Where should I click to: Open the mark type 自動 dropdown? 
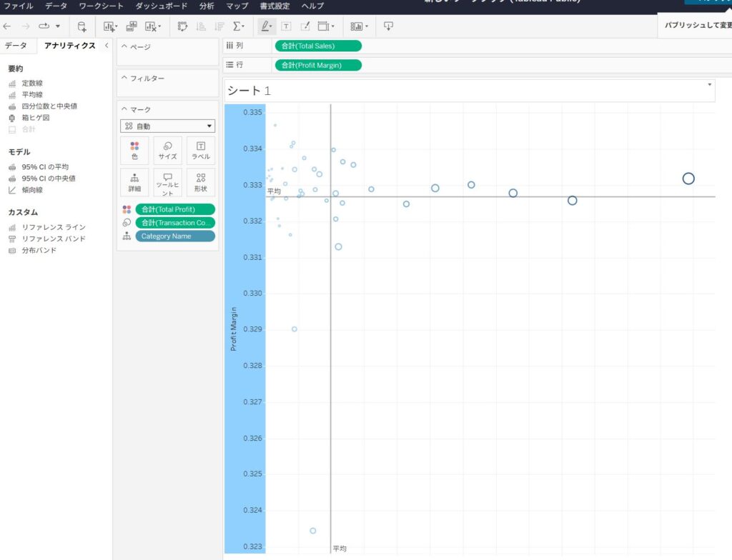[x=168, y=126]
